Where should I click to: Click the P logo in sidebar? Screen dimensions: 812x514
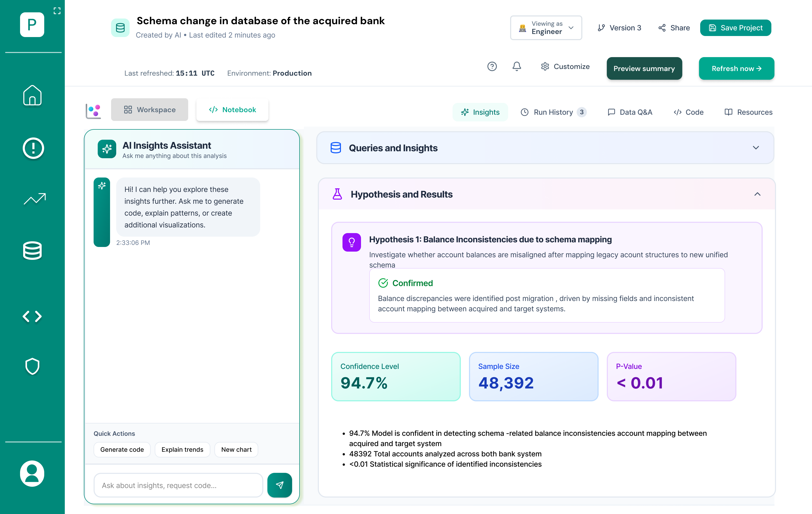coord(32,25)
